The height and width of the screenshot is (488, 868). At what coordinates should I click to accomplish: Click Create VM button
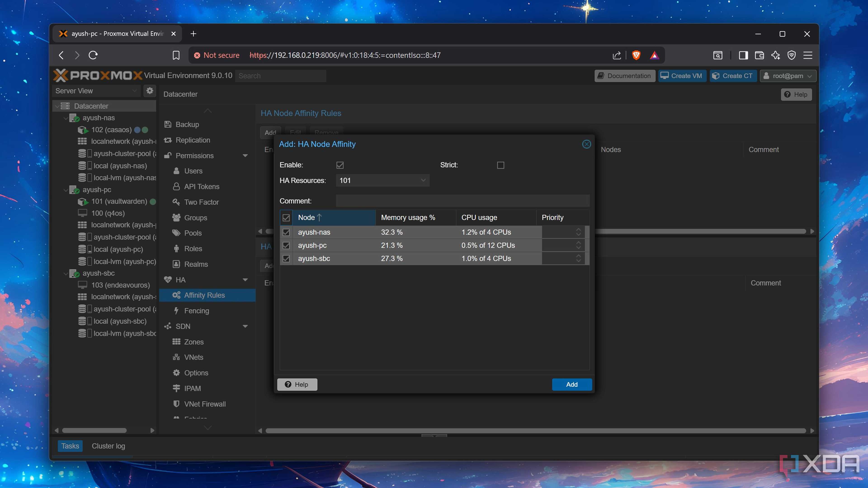coord(682,76)
